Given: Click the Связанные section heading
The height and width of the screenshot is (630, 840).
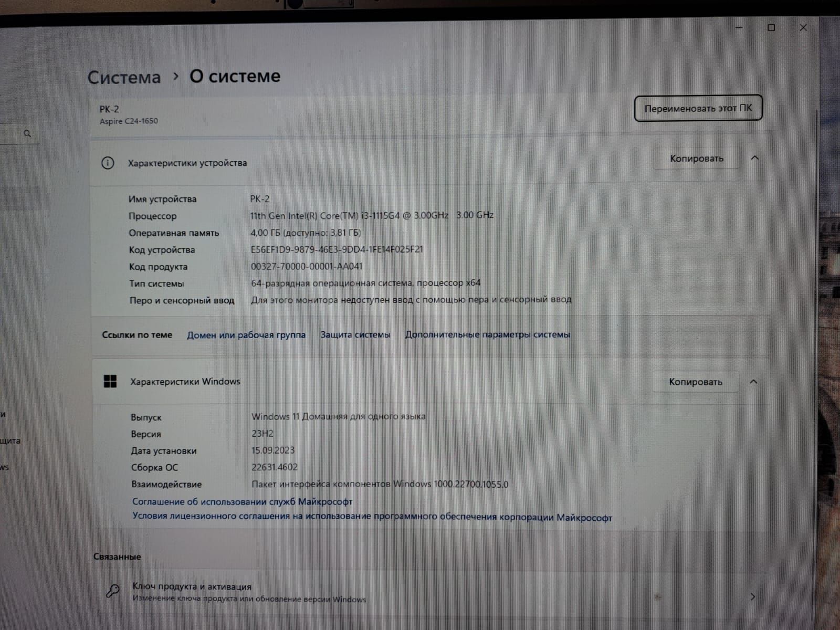Looking at the screenshot, I should click(117, 556).
